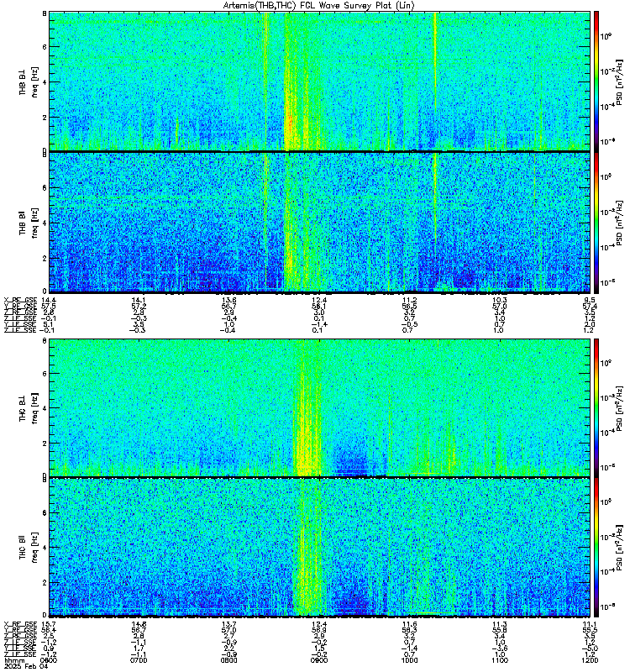Click the THC Y_RE_GSE value "56.4"
Viewport: 630px width, 672px height.
pyautogui.click(x=49, y=630)
